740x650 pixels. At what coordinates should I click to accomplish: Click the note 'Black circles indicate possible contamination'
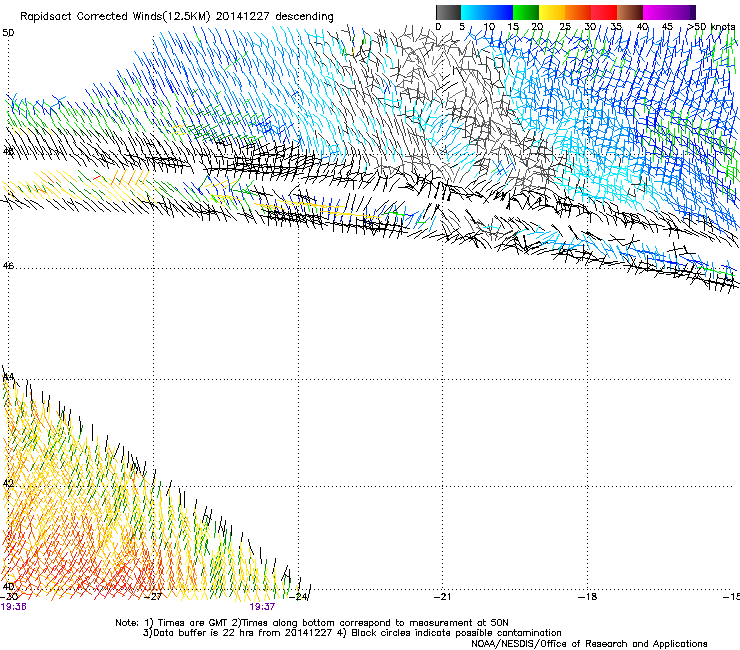[457, 633]
